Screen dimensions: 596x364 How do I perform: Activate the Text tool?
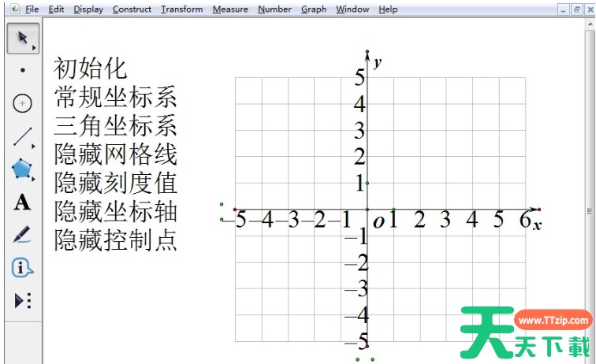tap(22, 202)
